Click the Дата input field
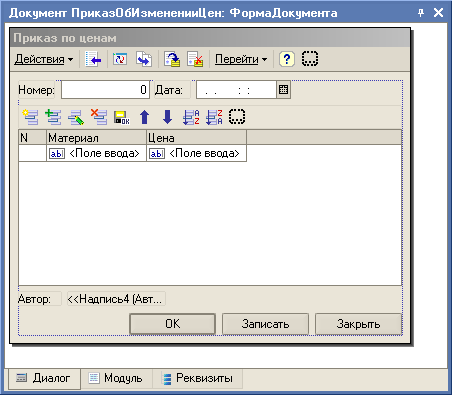Image resolution: width=452 pixels, height=395 pixels. pos(236,90)
